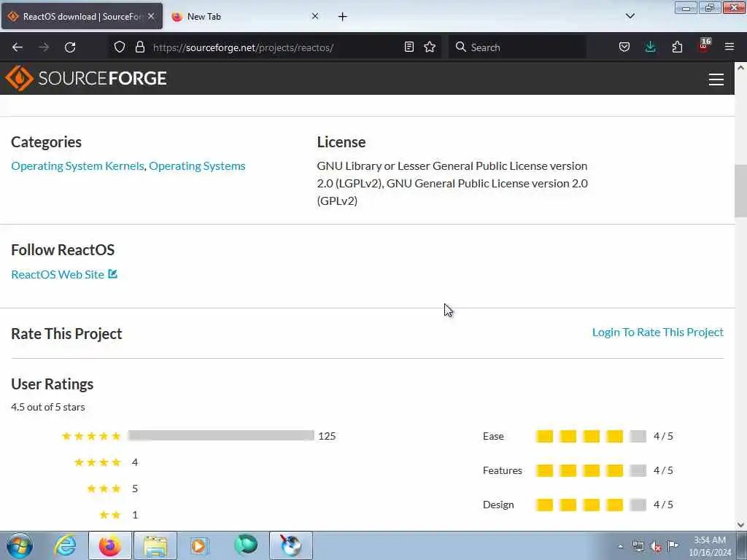Screen dimensions: 747x560
Task: Click the green round taskbar app icon
Action: point(246,545)
